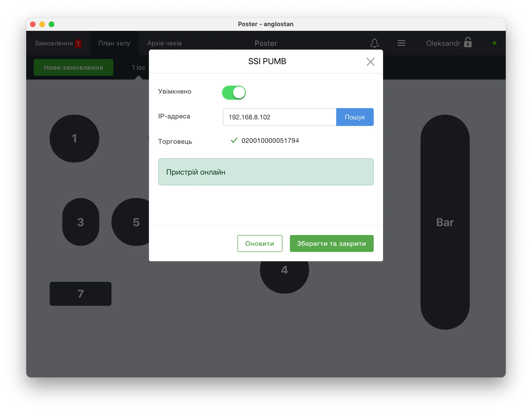Open the Замовлення tab
This screenshot has width=532, height=412.
pos(54,43)
